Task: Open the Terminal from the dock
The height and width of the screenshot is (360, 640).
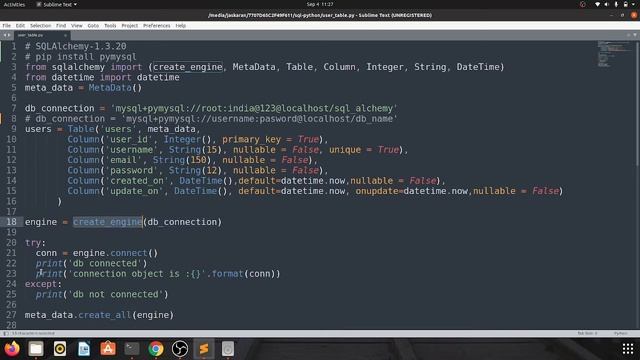Action: (x=132, y=349)
